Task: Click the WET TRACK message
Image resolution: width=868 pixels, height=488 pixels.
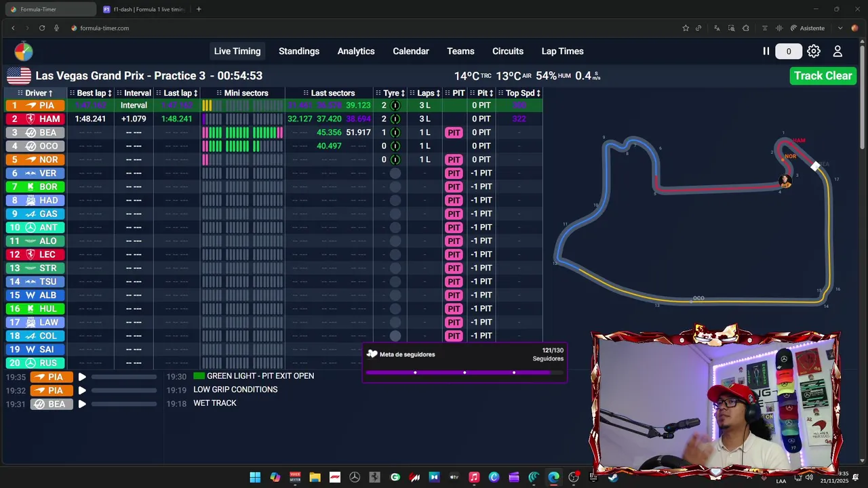Action: [x=215, y=403]
